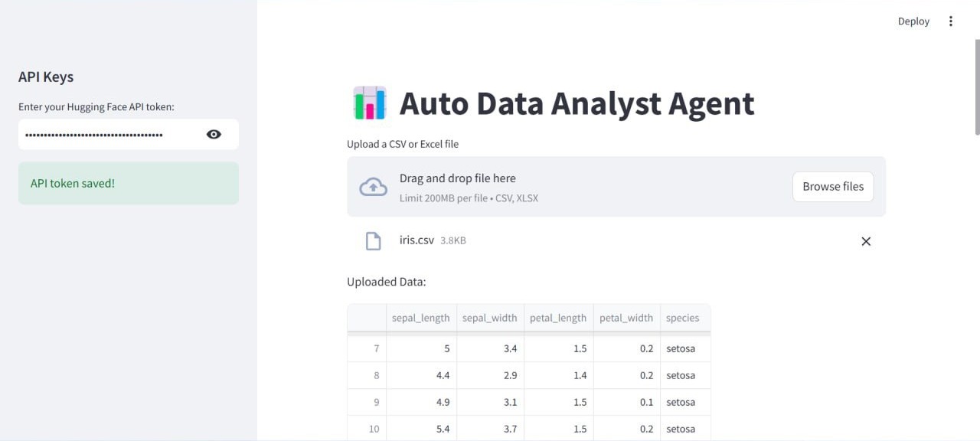Viewport: 980px width, 441px height.
Task: Sort by sepal_length column header
Action: click(421, 318)
